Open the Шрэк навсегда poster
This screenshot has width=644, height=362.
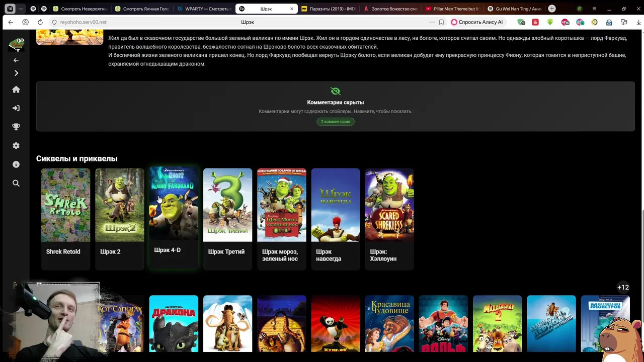(336, 205)
